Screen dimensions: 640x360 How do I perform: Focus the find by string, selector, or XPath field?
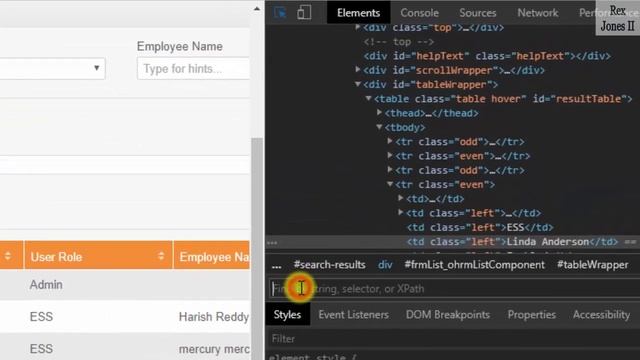(x=453, y=289)
